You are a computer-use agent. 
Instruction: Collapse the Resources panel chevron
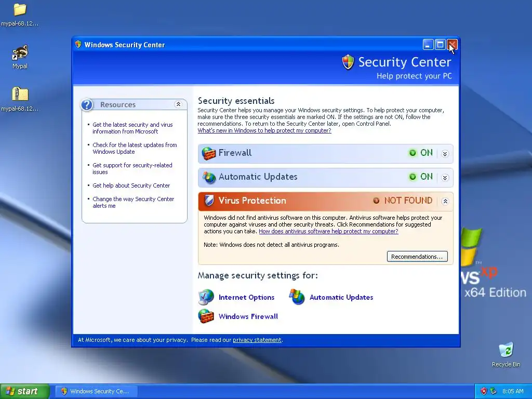[x=178, y=104]
